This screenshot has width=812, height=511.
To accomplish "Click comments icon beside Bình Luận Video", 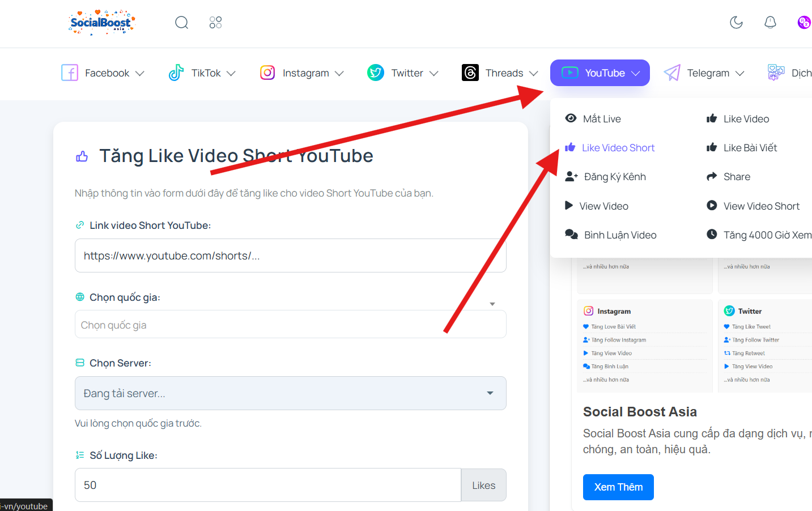I will (571, 234).
